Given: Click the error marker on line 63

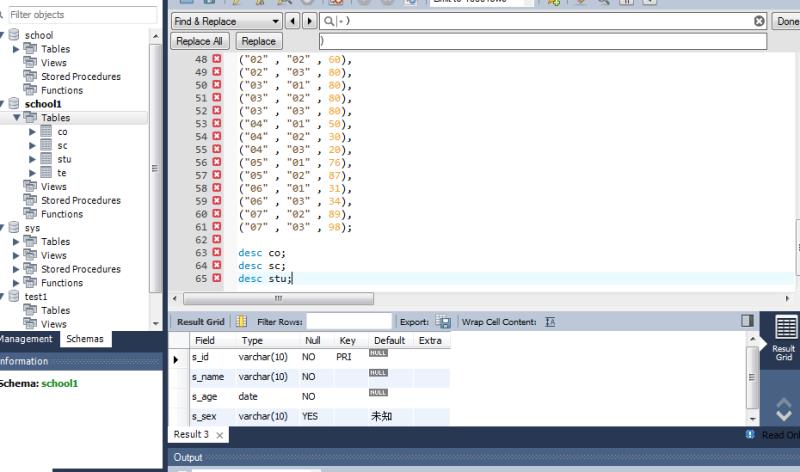Looking at the screenshot, I should (217, 252).
